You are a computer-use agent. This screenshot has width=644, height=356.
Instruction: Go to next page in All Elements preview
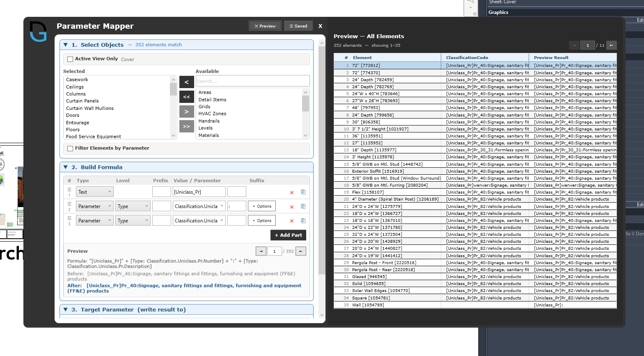point(611,45)
